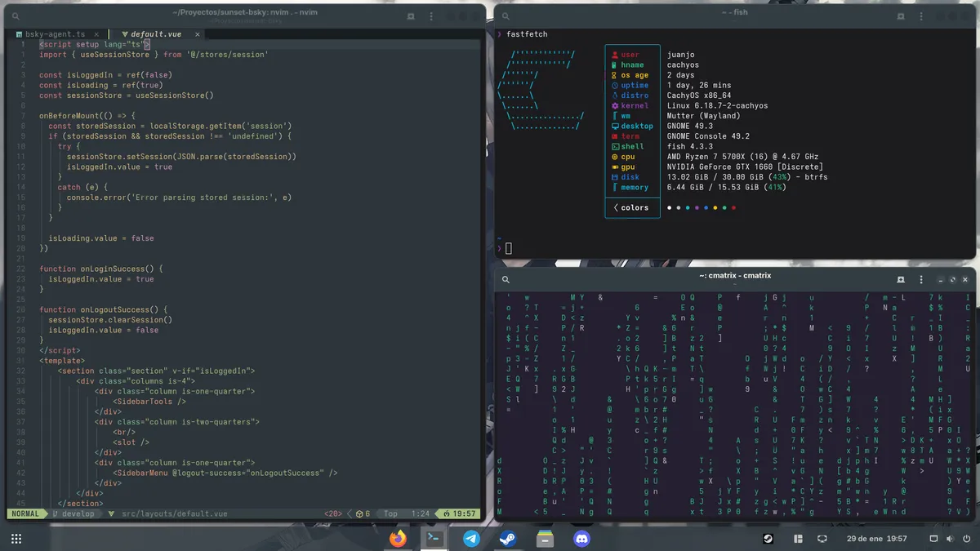Image resolution: width=980 pixels, height=551 pixels.
Task: Click a blue dot in the fastfetch color palette
Action: [706, 207]
